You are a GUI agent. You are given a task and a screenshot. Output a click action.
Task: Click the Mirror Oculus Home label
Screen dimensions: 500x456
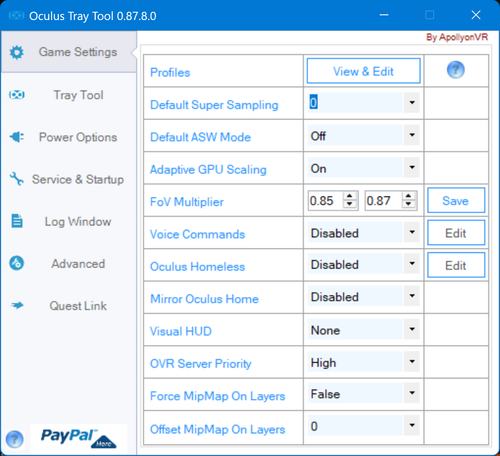point(204,299)
